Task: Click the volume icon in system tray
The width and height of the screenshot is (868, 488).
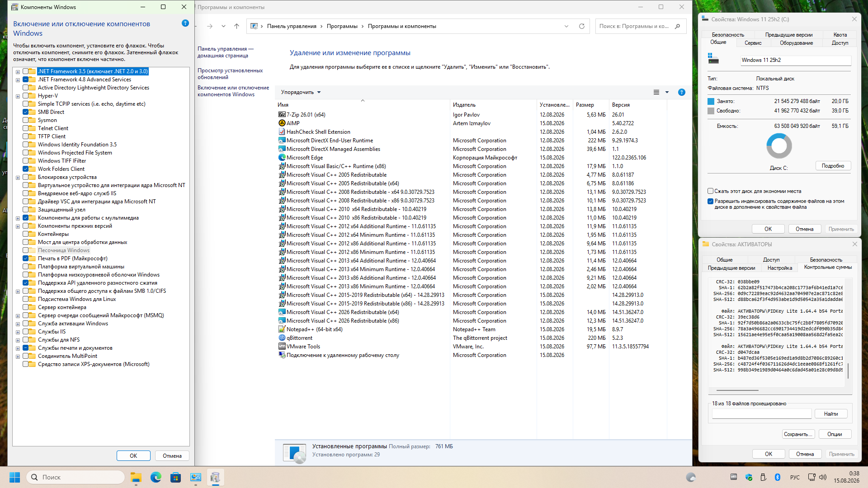Action: coord(823,477)
